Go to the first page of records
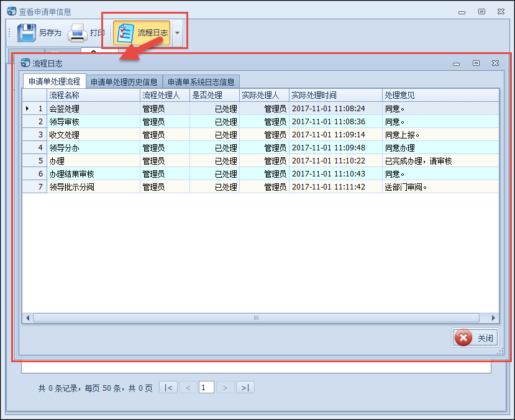The height and width of the screenshot is (420, 515). pos(168,388)
